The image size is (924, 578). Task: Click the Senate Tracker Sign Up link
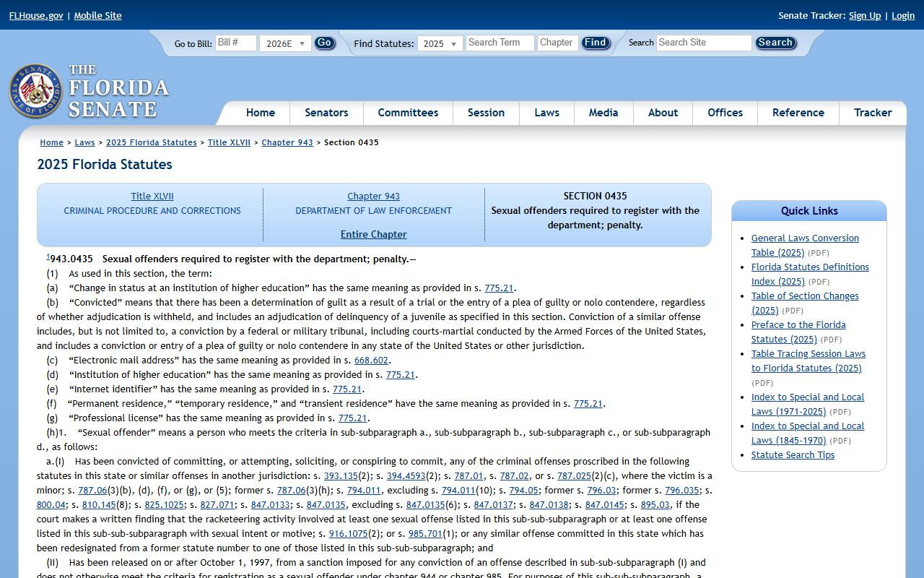[865, 16]
